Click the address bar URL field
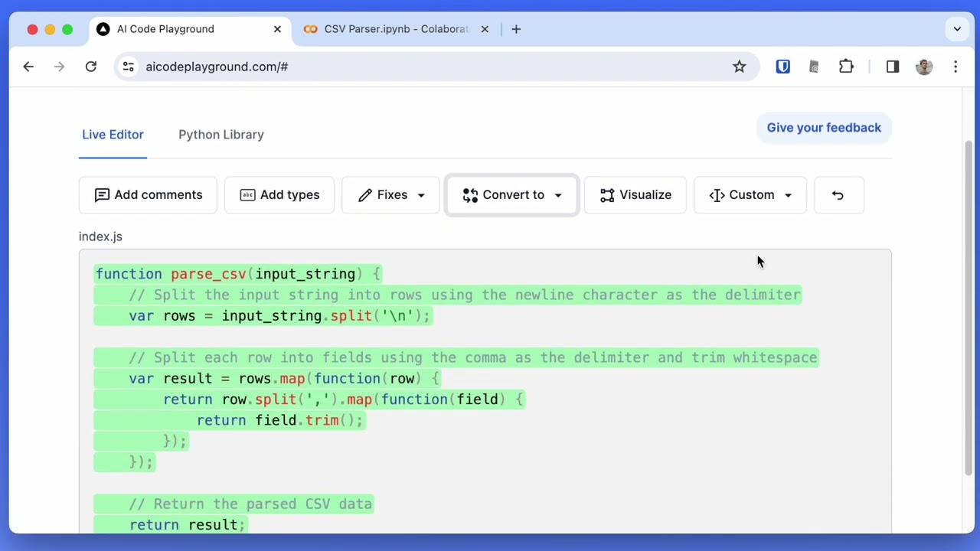Image resolution: width=980 pixels, height=551 pixels. (436, 67)
